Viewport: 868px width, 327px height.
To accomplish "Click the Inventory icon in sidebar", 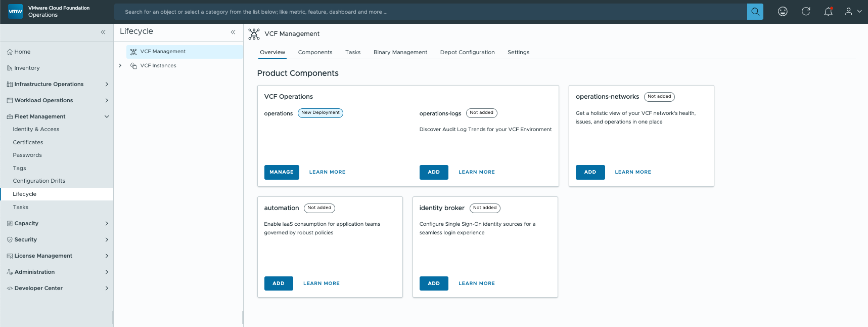I will (x=10, y=68).
